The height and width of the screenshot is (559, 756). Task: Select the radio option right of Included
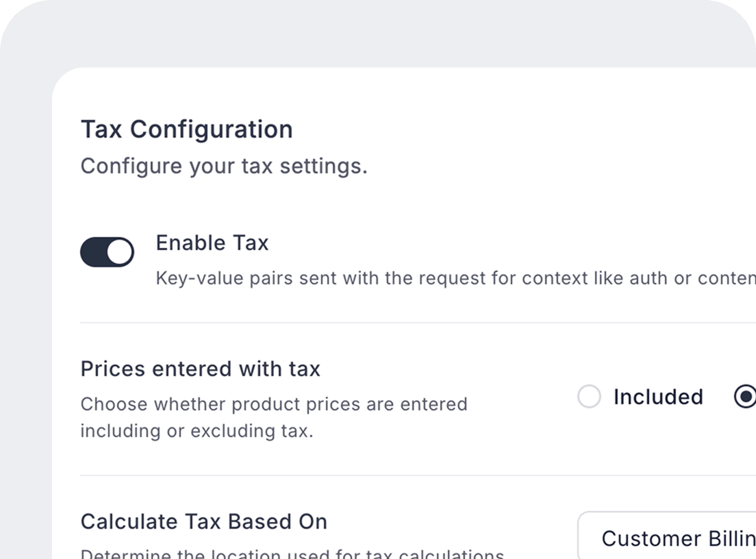click(x=745, y=397)
